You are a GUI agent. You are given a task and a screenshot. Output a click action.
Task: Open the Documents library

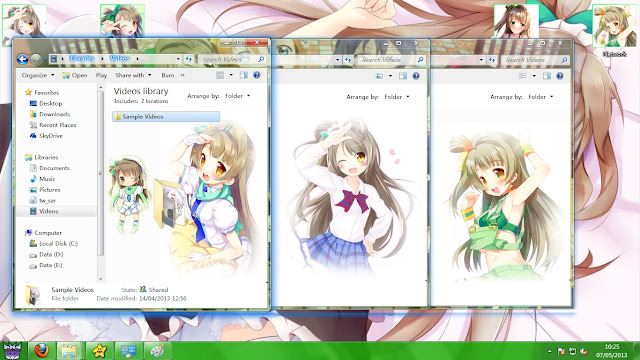pos(50,168)
